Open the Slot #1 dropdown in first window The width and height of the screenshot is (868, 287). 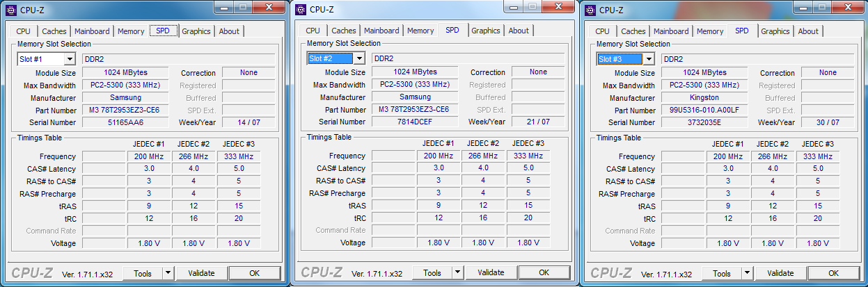69,59
